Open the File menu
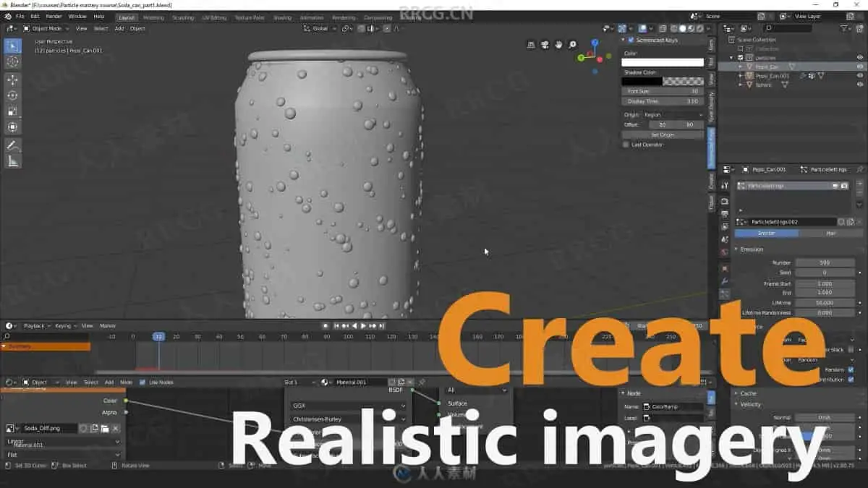Image resolution: width=868 pixels, height=488 pixels. point(20,16)
